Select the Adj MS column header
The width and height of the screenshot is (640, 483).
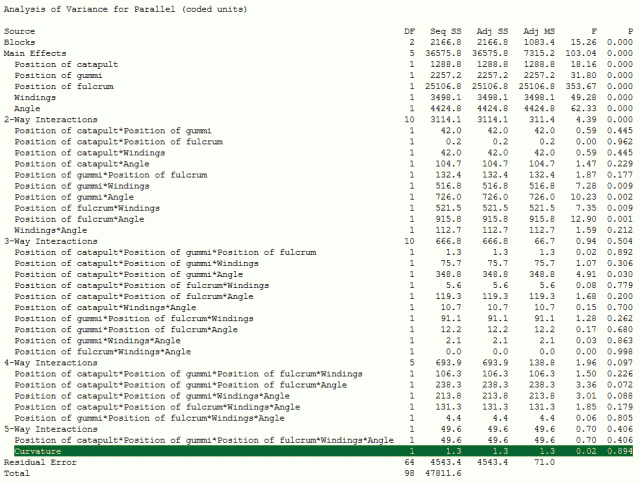pos(541,32)
